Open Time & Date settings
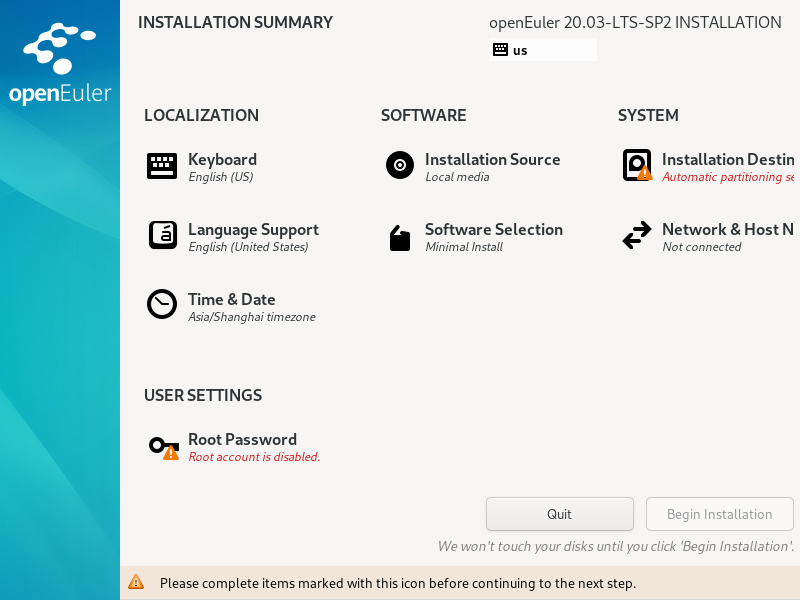800x600 pixels. 232,299
